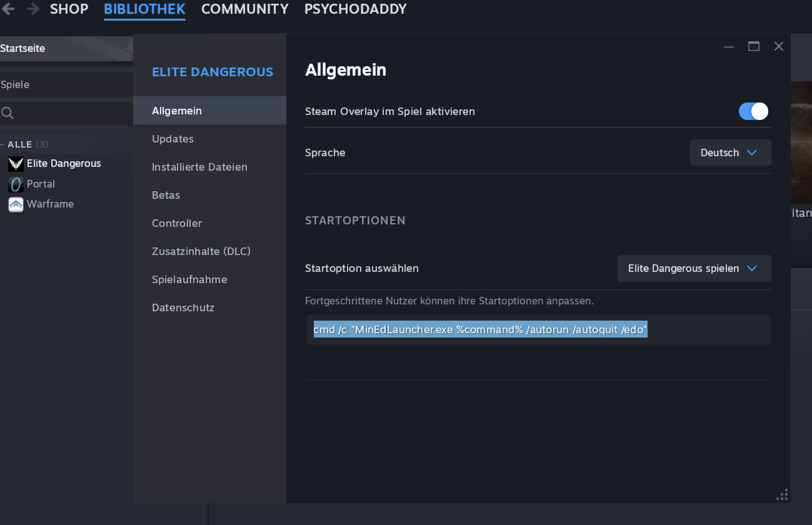The image size is (812, 525).
Task: Open the PSYCHODADDY profile menu
Action: [356, 9]
